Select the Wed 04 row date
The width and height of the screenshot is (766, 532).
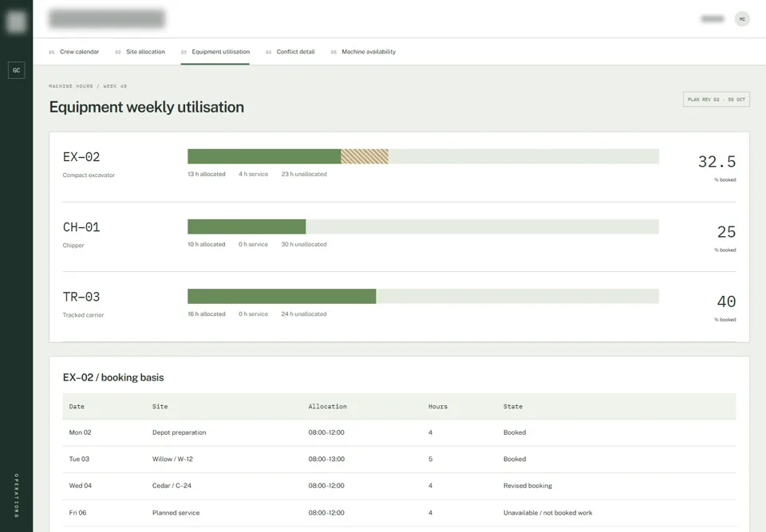(80, 486)
